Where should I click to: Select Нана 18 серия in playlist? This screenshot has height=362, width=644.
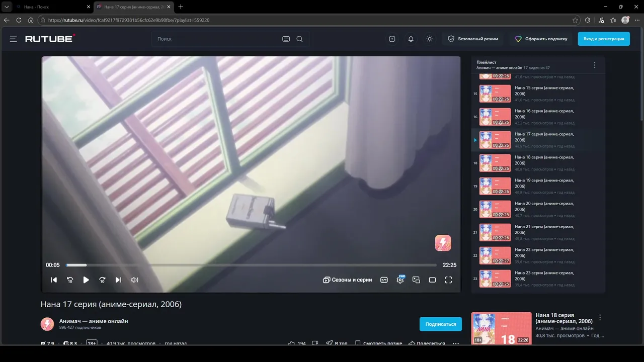click(x=538, y=163)
